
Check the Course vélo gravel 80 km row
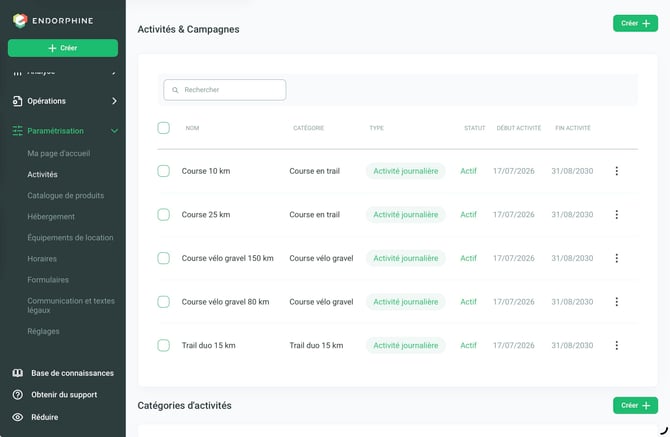coord(164,302)
